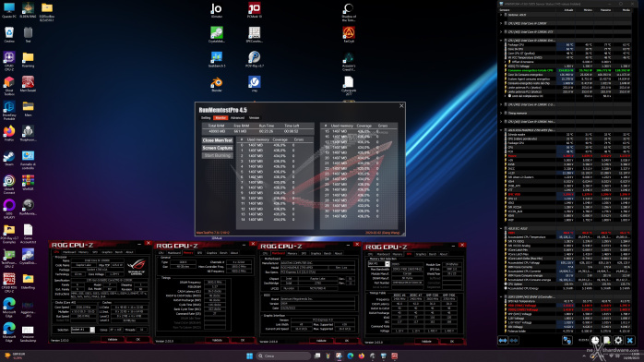Viewport: 644px width, 362px height.
Task: Open the WinRAR desktop shortcut
Action: [28, 183]
